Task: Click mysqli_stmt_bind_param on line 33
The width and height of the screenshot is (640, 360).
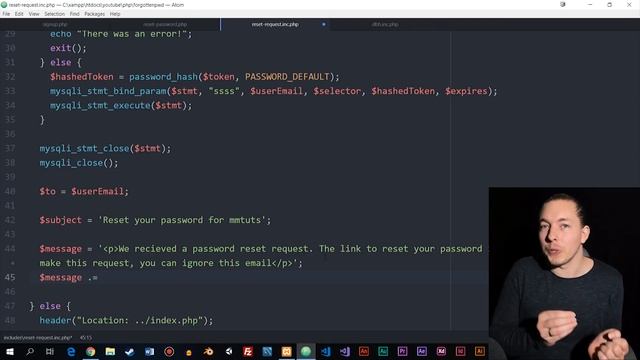Action: [108, 91]
